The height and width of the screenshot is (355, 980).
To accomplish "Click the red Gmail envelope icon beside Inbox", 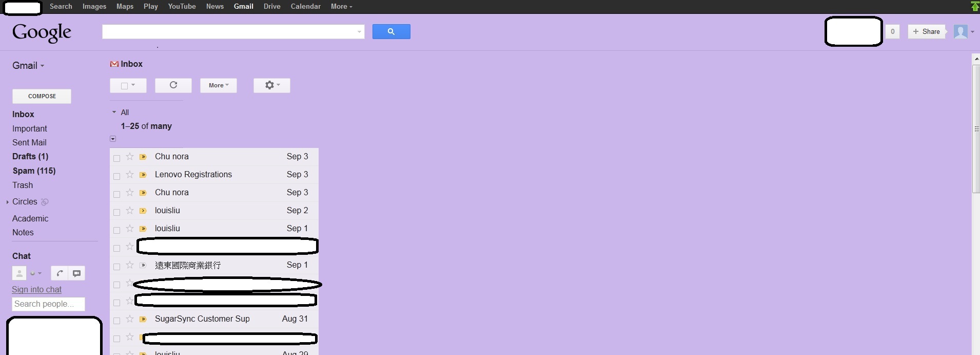I will [114, 64].
